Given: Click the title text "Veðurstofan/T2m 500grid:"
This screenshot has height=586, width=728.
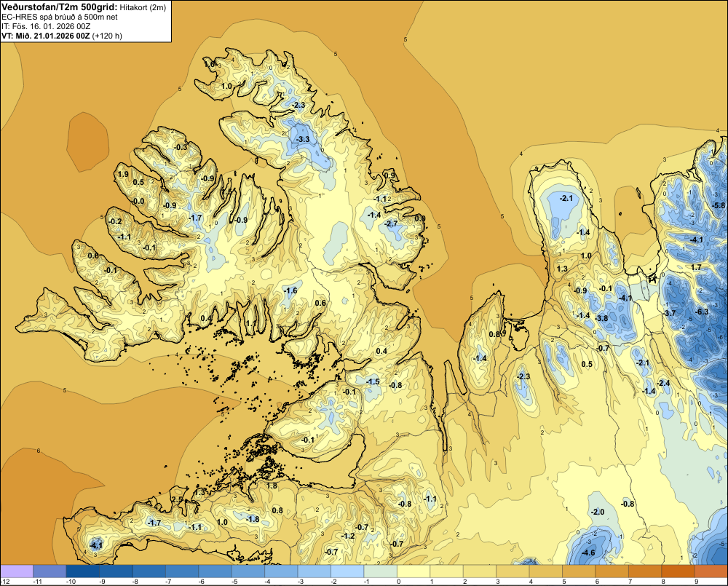Looking at the screenshot, I should click(60, 7).
